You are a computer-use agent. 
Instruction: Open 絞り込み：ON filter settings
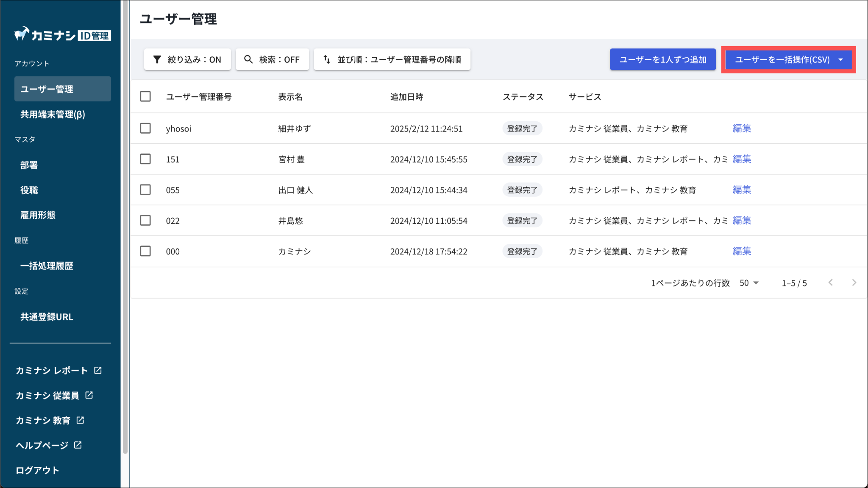[x=187, y=59]
